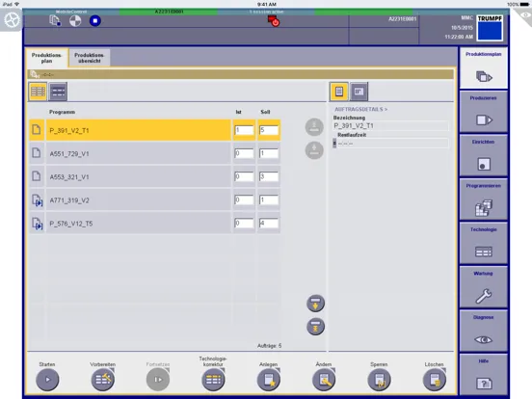Click the Anlegen button

tap(269, 380)
